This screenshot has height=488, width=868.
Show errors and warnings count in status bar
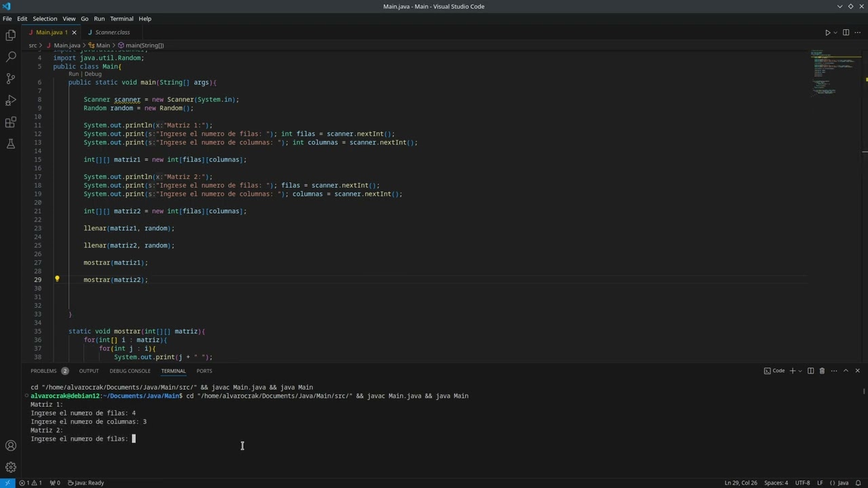[x=31, y=483]
